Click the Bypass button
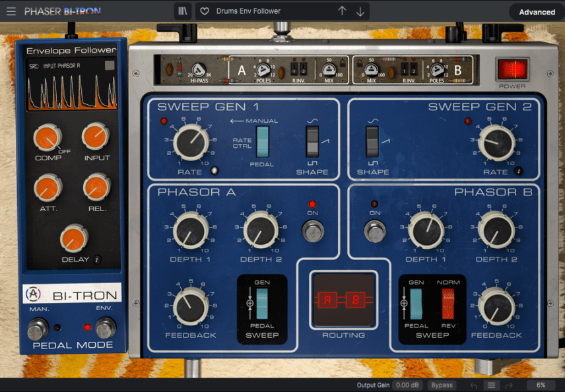 click(x=442, y=385)
